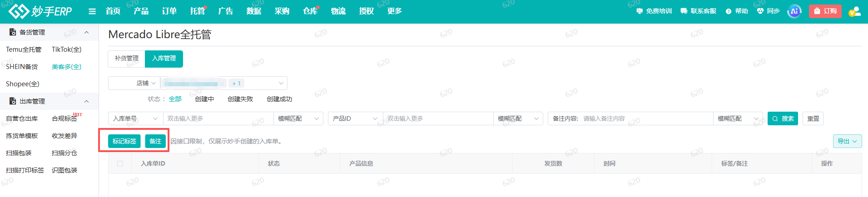Filter status by 全部
This screenshot has width=868, height=197.
click(x=175, y=99)
